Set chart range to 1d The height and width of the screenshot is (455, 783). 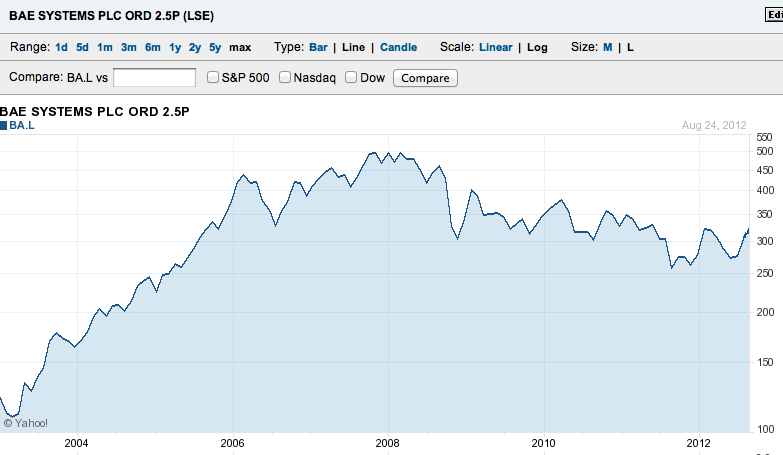[61, 47]
